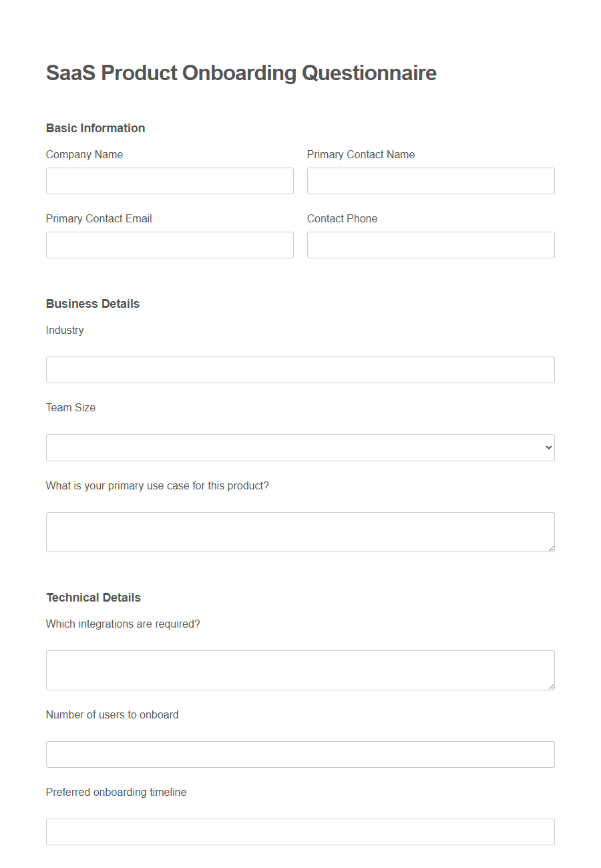Image resolution: width=601 pixels, height=868 pixels.
Task: Click the SaaS Product Onboarding Questionnaire heading
Action: (240, 73)
